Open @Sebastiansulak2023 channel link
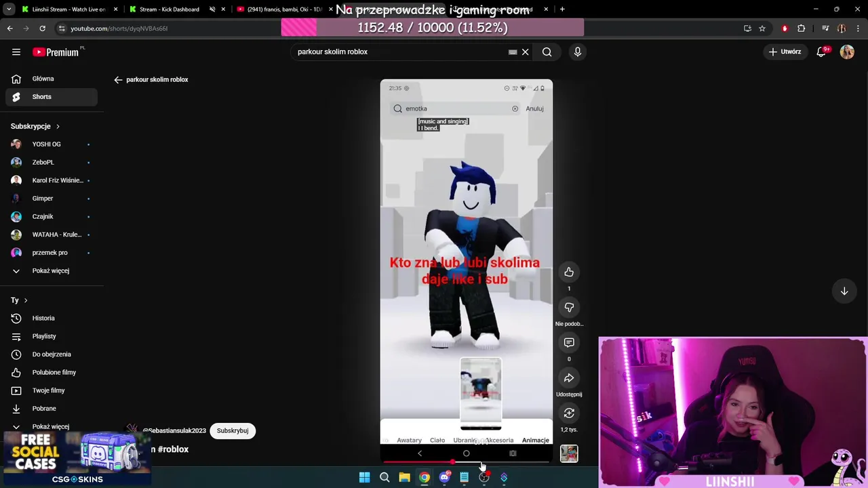 [174, 431]
